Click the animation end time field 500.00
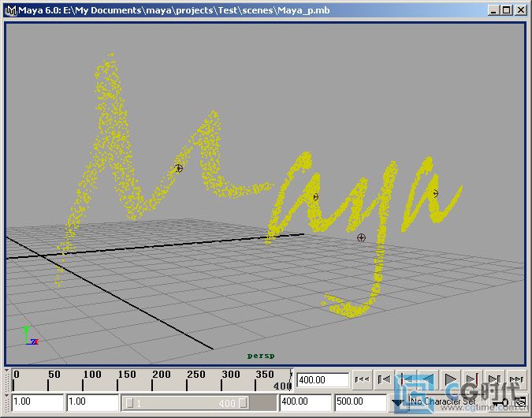Image resolution: width=532 pixels, height=418 pixels. tap(361, 402)
